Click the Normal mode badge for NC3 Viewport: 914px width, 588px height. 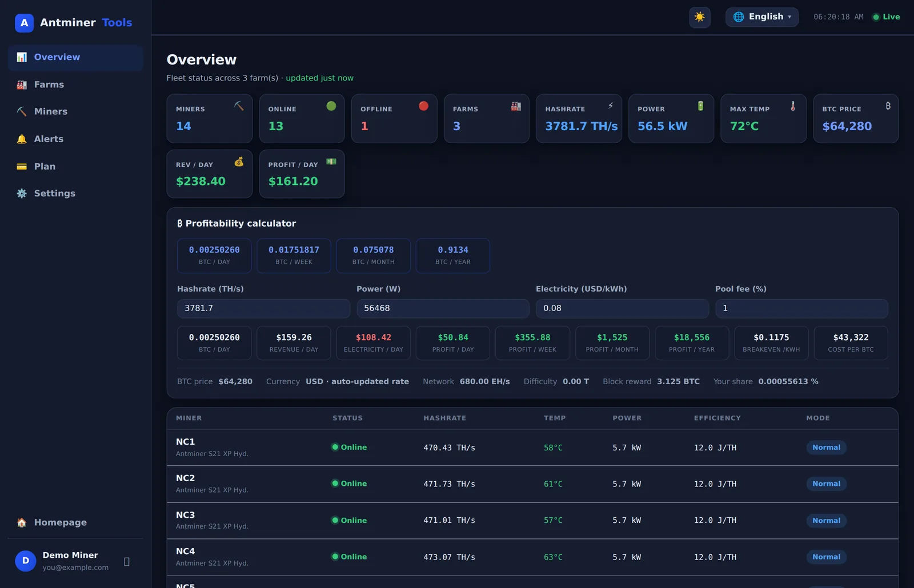tap(826, 521)
